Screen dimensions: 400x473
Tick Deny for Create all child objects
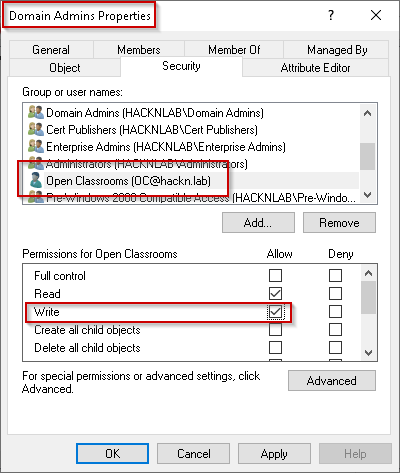(x=335, y=330)
